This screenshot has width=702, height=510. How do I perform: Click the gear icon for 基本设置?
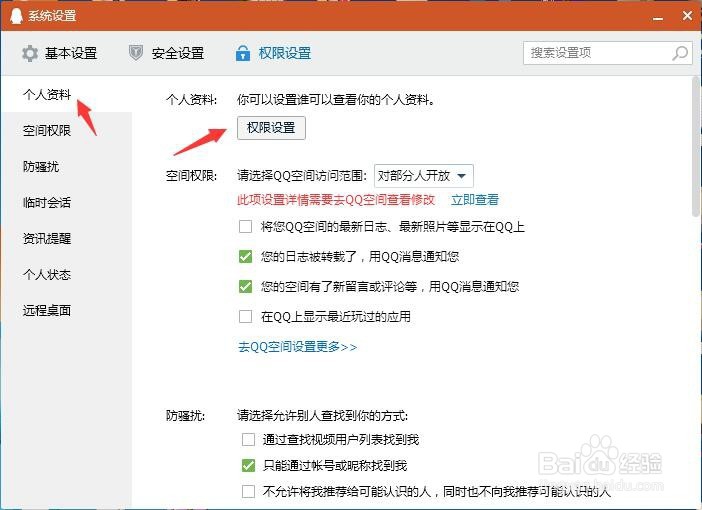pyautogui.click(x=30, y=53)
